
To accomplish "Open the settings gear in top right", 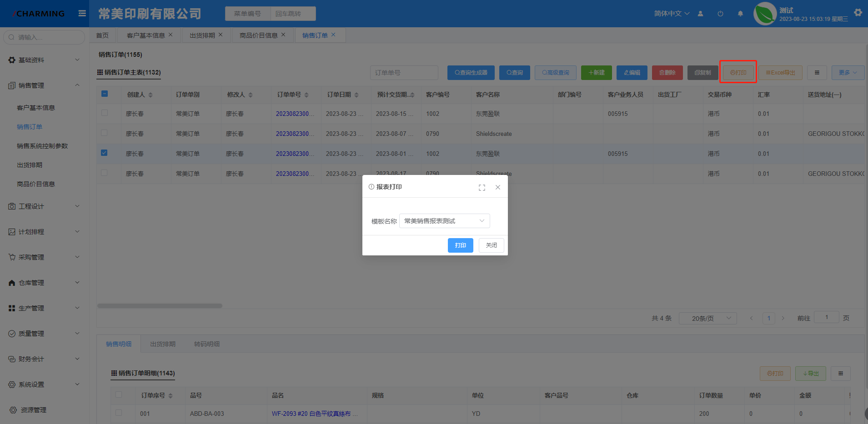I will pyautogui.click(x=858, y=13).
